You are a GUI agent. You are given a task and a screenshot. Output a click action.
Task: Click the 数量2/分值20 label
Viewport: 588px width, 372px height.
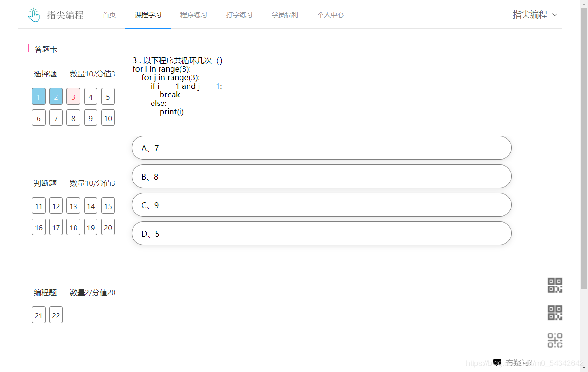(93, 292)
